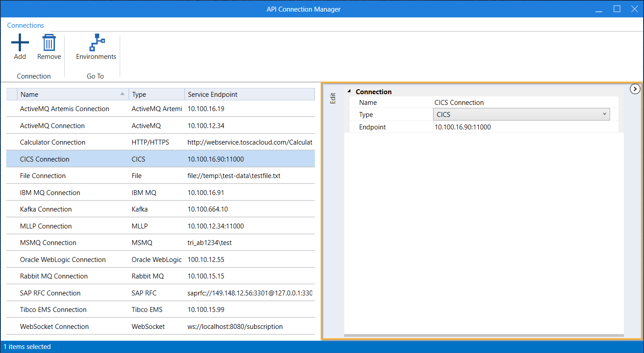
Task: Click the Endpoint field with 10.100.16.90:11000
Action: tap(525, 127)
